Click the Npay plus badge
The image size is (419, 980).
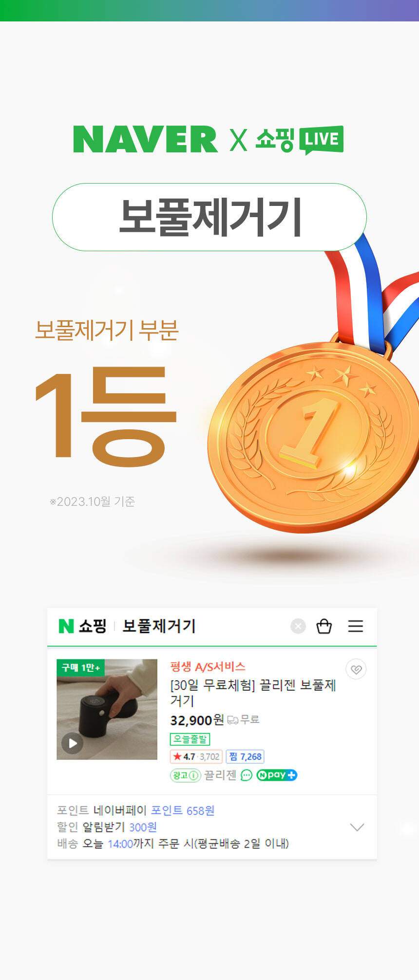[x=277, y=775]
